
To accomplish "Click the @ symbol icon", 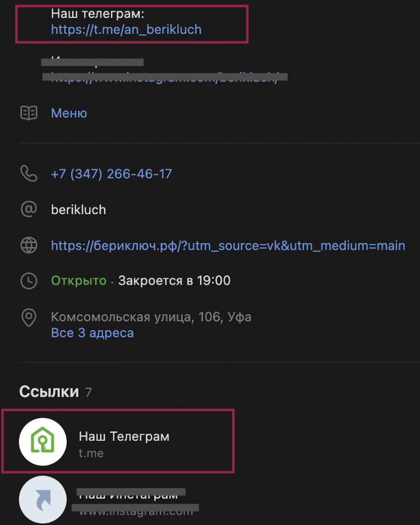I will [x=29, y=210].
